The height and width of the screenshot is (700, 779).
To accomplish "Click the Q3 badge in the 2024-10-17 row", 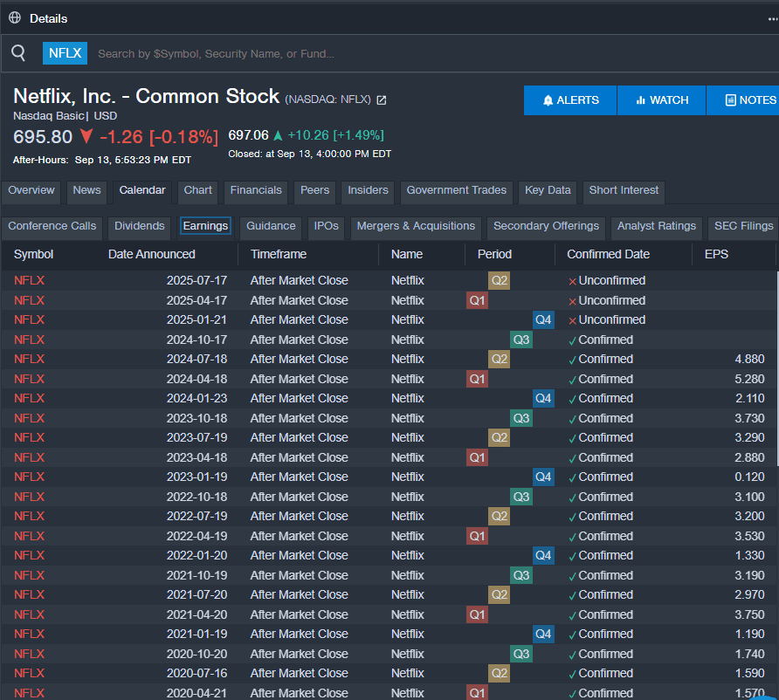I will tap(521, 340).
